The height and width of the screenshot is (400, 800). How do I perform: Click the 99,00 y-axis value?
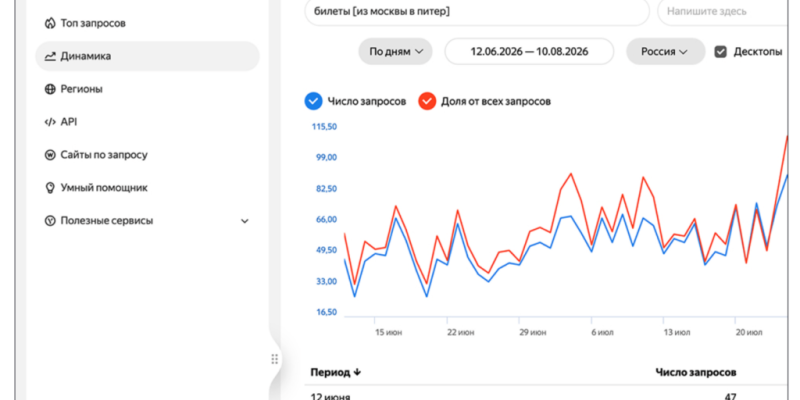click(327, 157)
